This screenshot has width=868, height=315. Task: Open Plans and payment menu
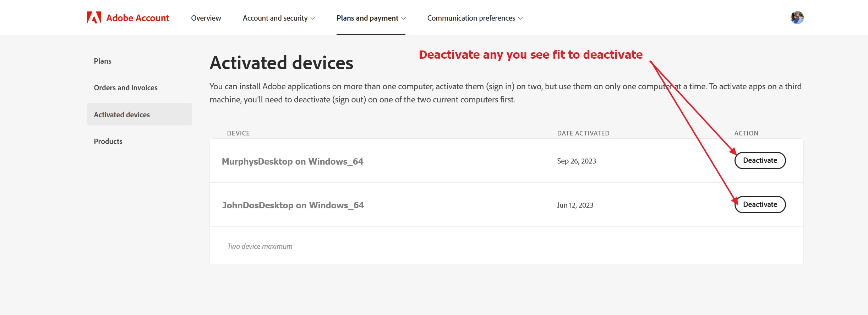371,18
